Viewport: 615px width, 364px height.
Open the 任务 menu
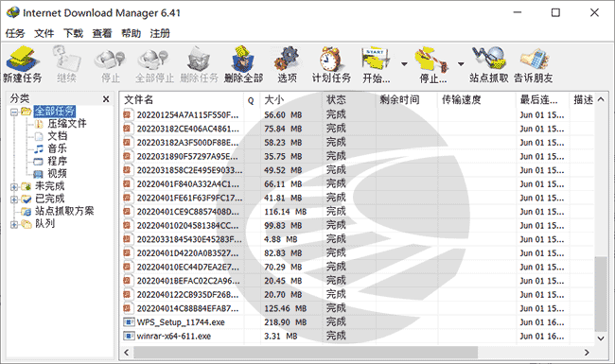tap(15, 33)
